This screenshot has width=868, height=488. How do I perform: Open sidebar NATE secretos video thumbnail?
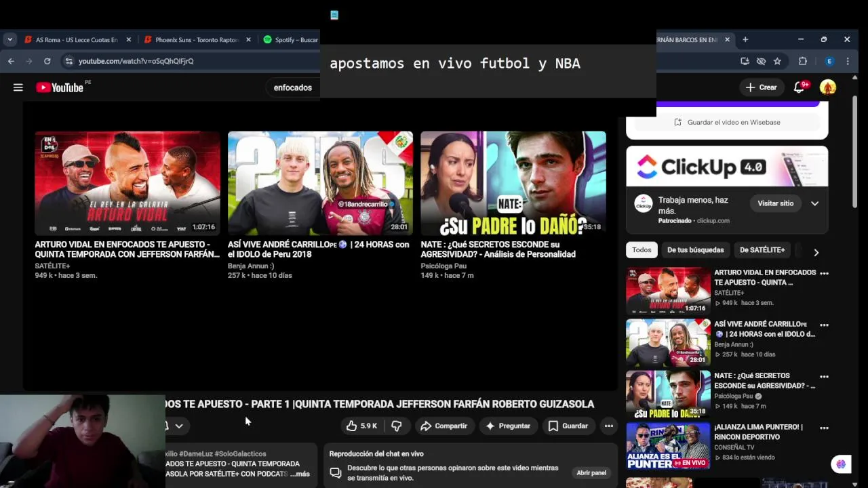tap(668, 394)
